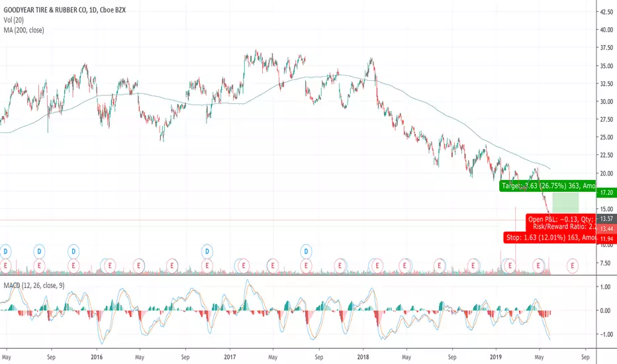Open the earnings E marker under the last D marker

point(306,265)
